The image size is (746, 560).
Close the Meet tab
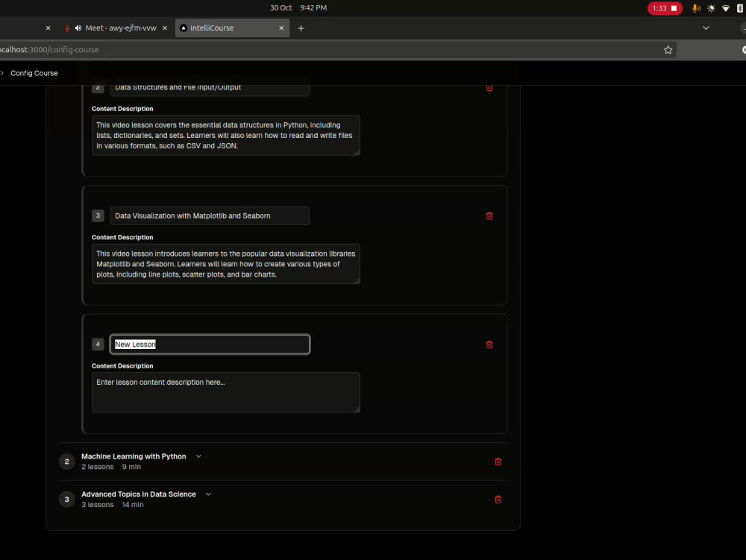[x=165, y=28]
